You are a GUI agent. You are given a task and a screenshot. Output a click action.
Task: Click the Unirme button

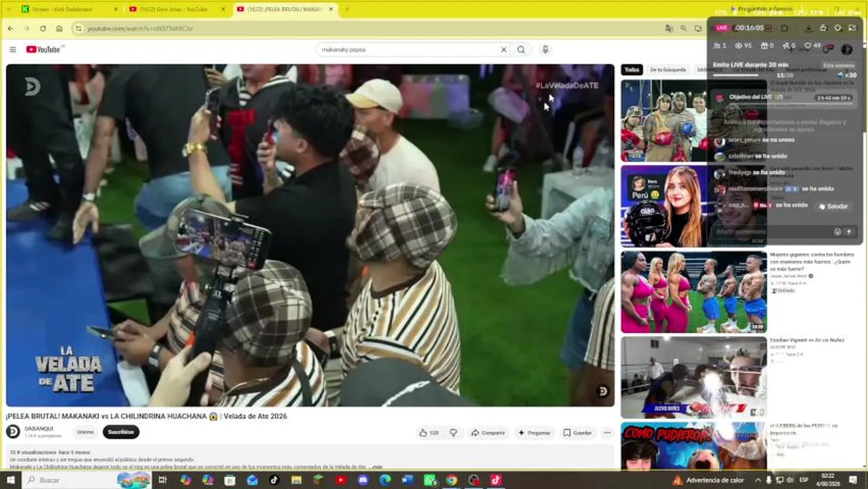click(x=86, y=432)
